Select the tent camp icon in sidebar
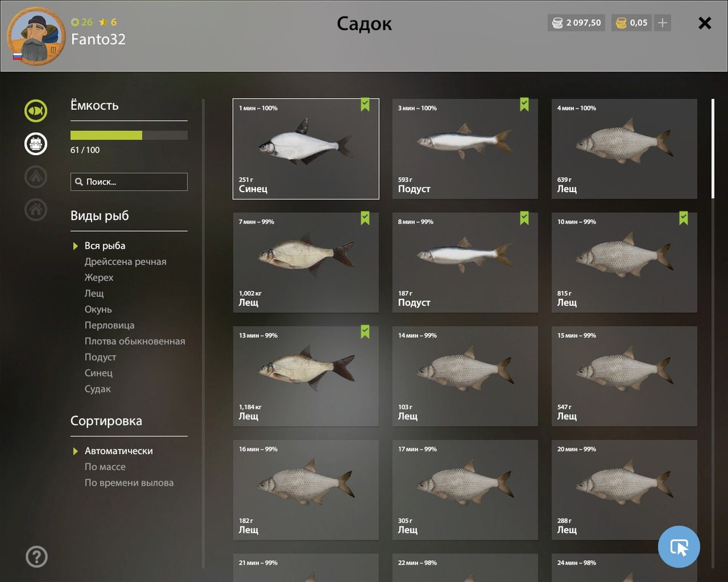 36,176
